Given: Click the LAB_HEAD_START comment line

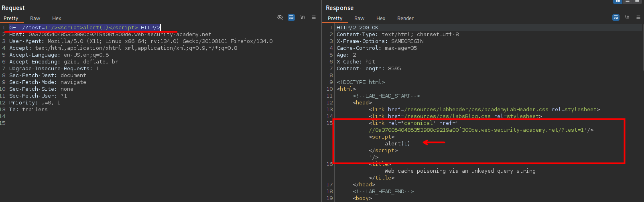Looking at the screenshot, I should (386, 96).
